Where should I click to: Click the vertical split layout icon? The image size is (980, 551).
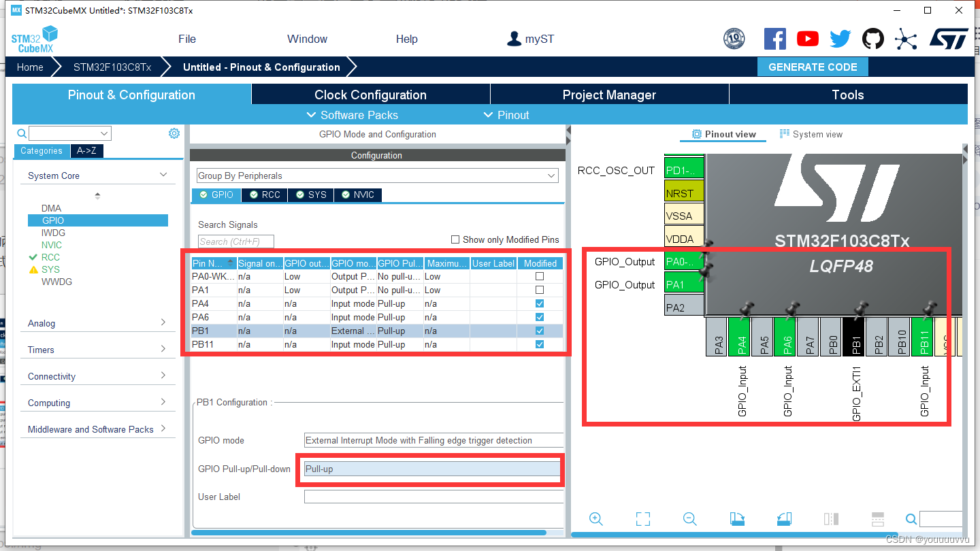click(x=831, y=519)
